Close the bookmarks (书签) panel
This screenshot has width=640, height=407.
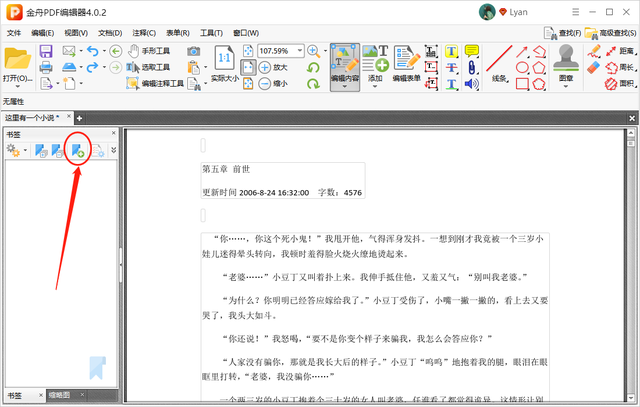tap(112, 133)
